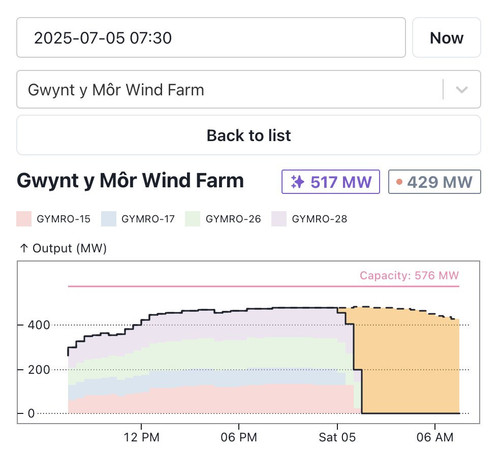Click the 400 y-axis value
The height and width of the screenshot is (460, 500).
click(39, 325)
